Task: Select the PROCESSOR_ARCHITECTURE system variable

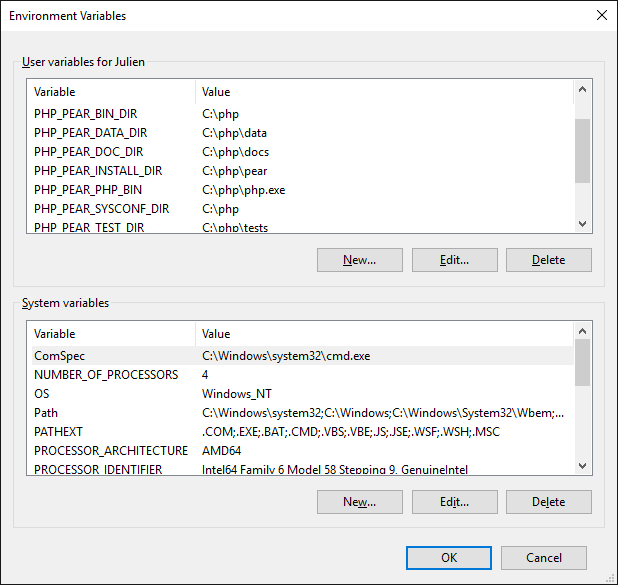Action: (302, 450)
